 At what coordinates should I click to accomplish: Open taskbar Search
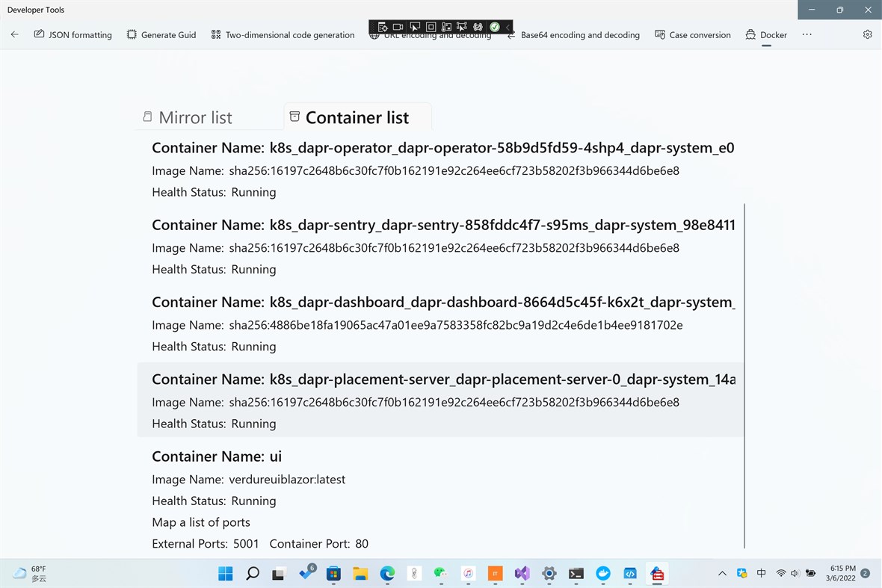pos(253,573)
